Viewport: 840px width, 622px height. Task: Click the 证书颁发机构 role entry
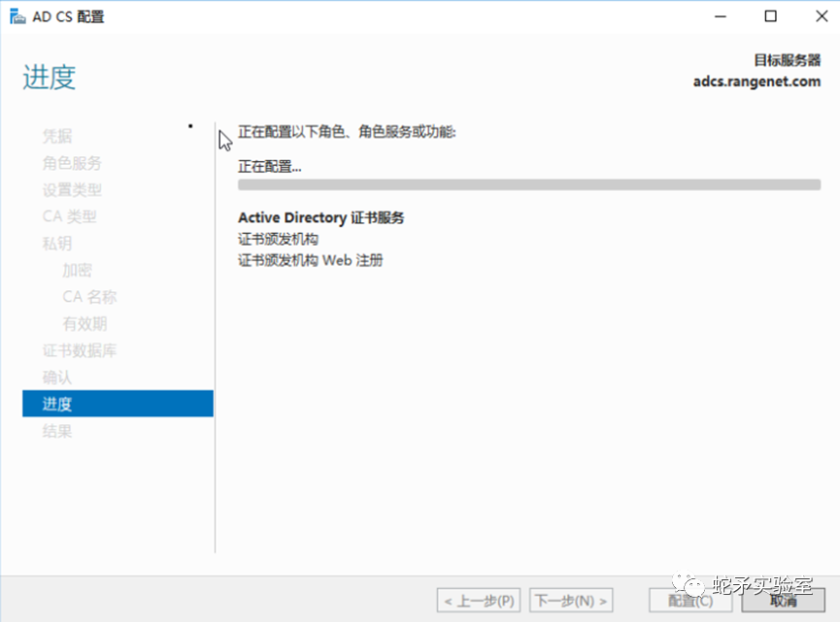[278, 239]
